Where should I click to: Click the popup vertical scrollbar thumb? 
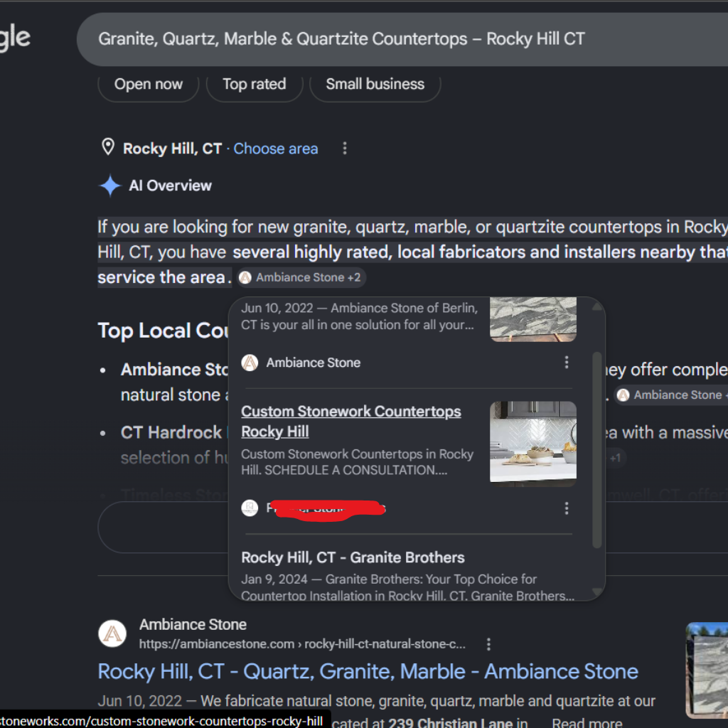pyautogui.click(x=597, y=450)
